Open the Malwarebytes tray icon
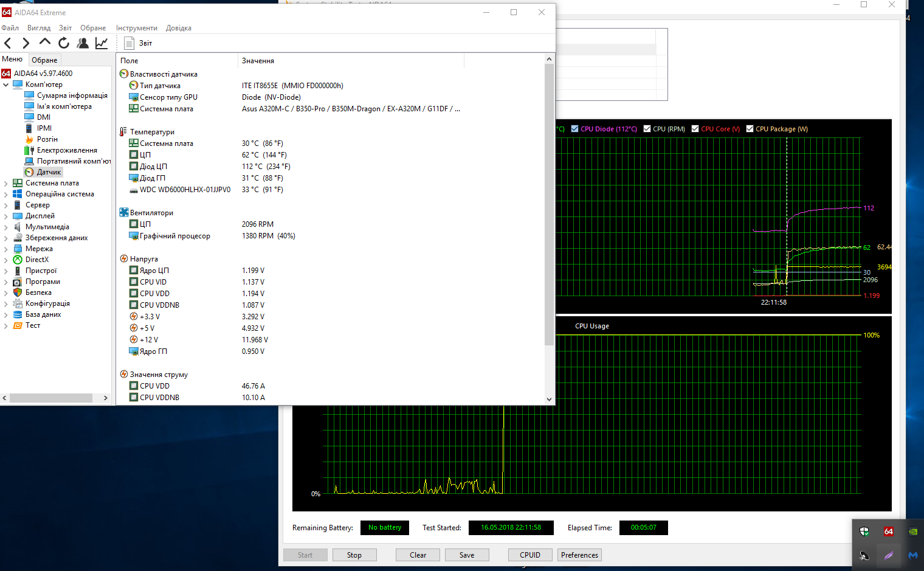Image resolution: width=924 pixels, height=571 pixels. [x=913, y=555]
